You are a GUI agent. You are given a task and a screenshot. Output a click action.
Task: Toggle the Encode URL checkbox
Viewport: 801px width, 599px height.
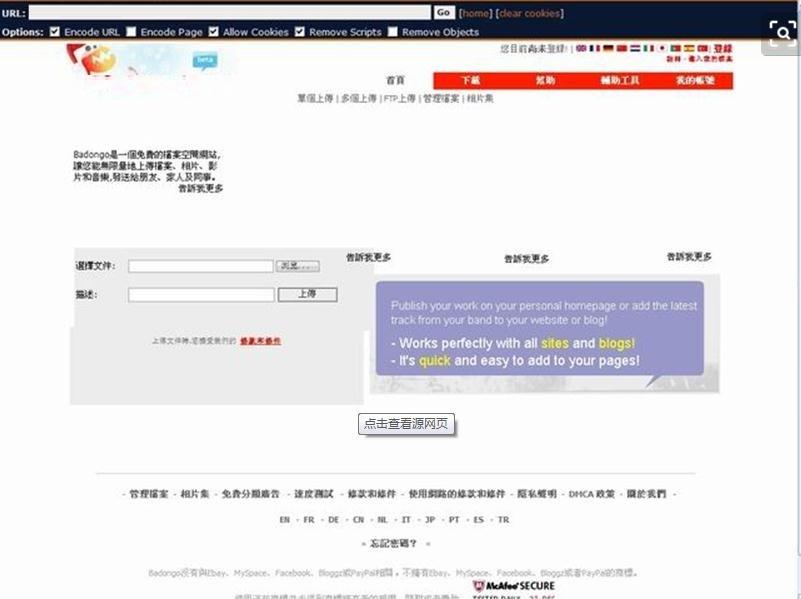(55, 32)
